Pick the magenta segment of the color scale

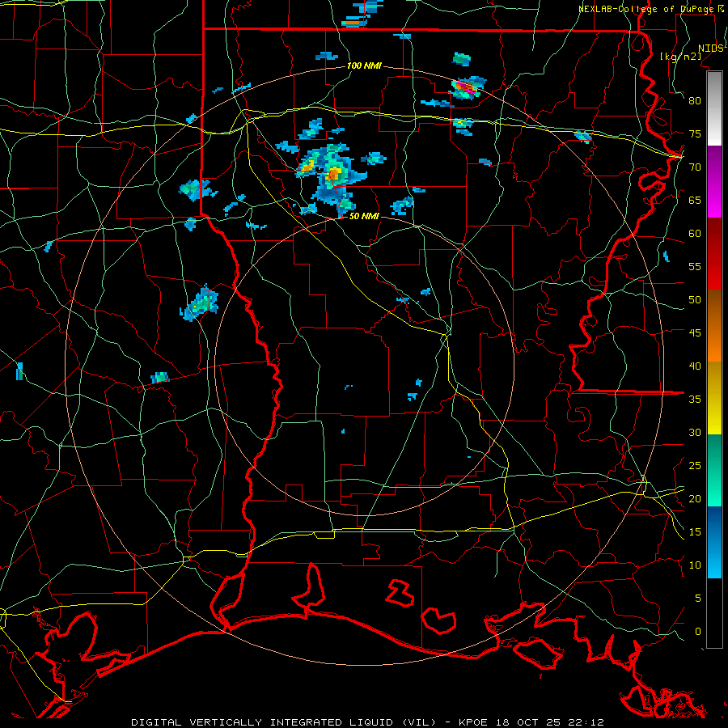click(714, 182)
